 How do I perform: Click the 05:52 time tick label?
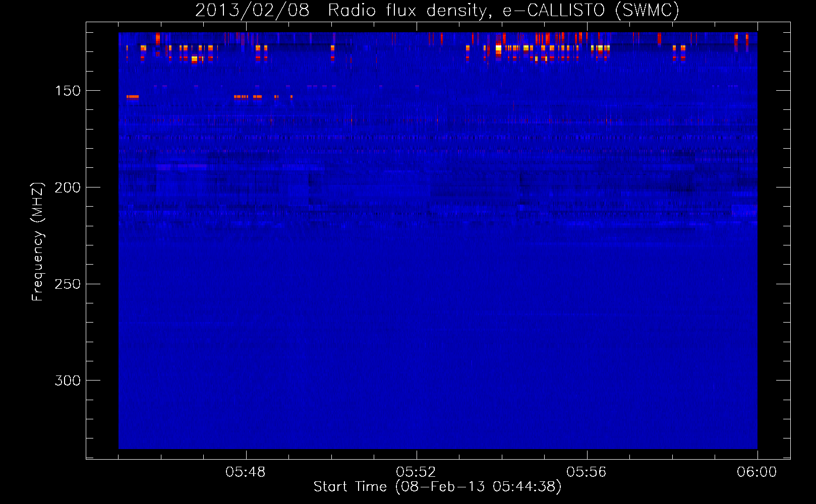pyautogui.click(x=416, y=472)
